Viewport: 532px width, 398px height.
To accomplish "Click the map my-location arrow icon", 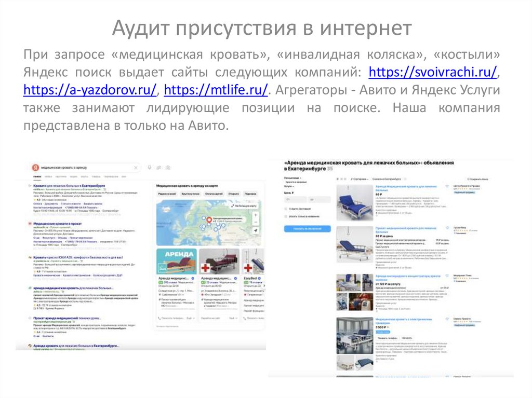I will [x=256, y=230].
